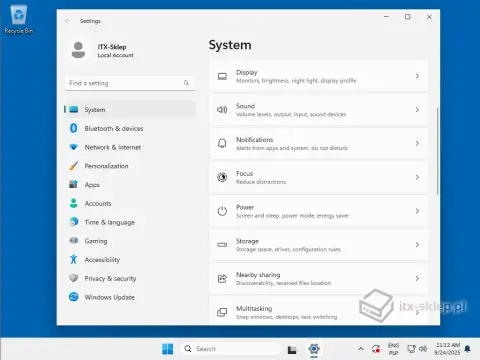The image size is (480, 360).
Task: Click the search magnifier in Find a setting
Action: (x=186, y=83)
